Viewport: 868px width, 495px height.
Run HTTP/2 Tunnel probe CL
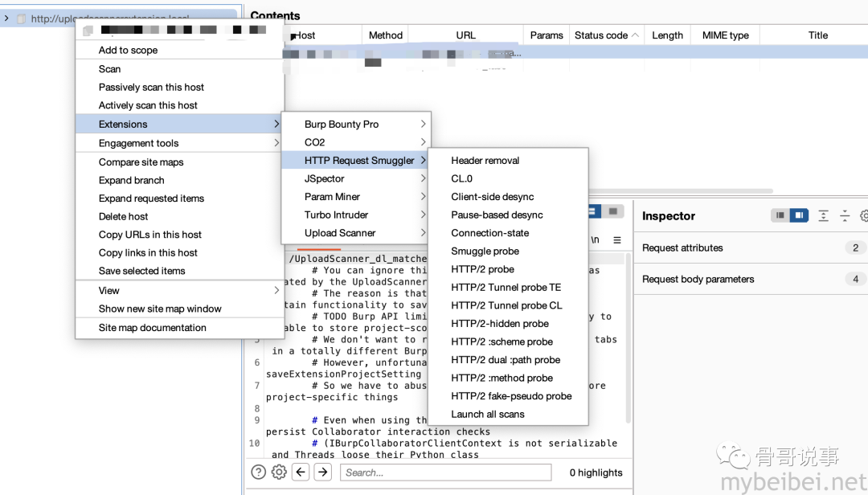[508, 305]
